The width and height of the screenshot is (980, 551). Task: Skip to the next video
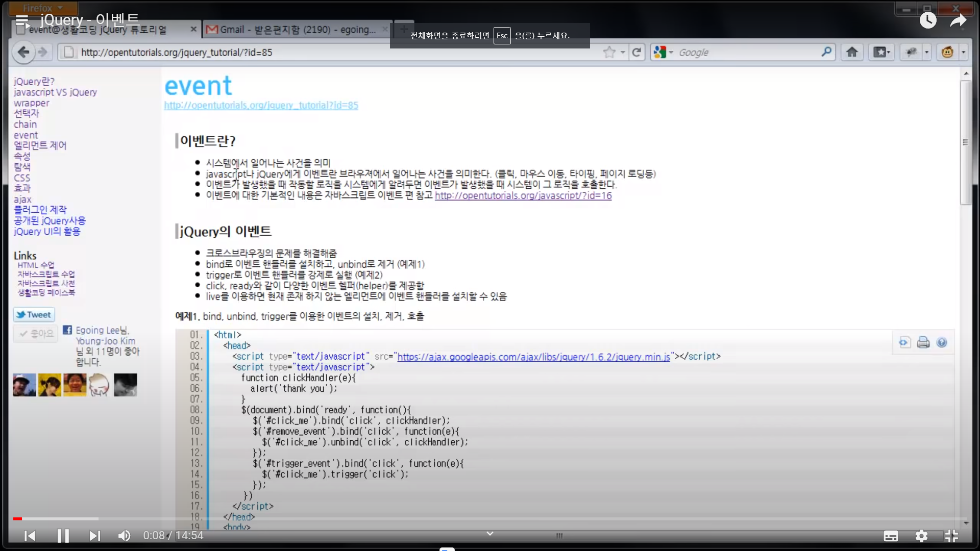(94, 536)
